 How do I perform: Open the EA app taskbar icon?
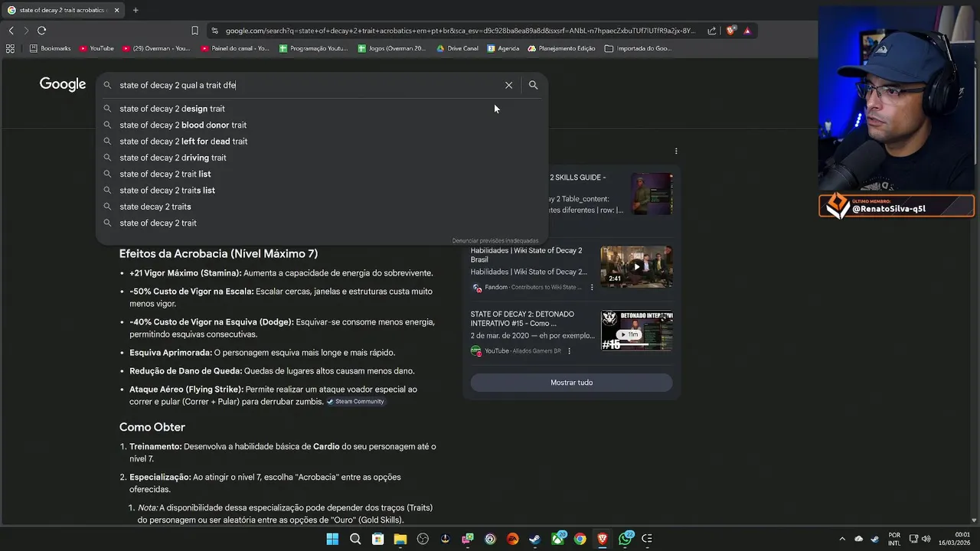coord(512,539)
